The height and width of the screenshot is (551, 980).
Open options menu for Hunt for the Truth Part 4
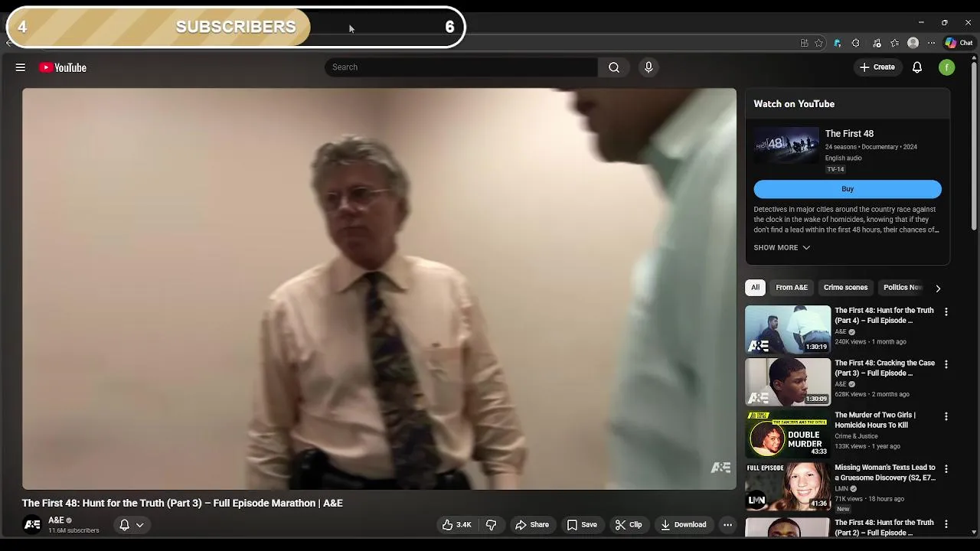click(x=946, y=312)
